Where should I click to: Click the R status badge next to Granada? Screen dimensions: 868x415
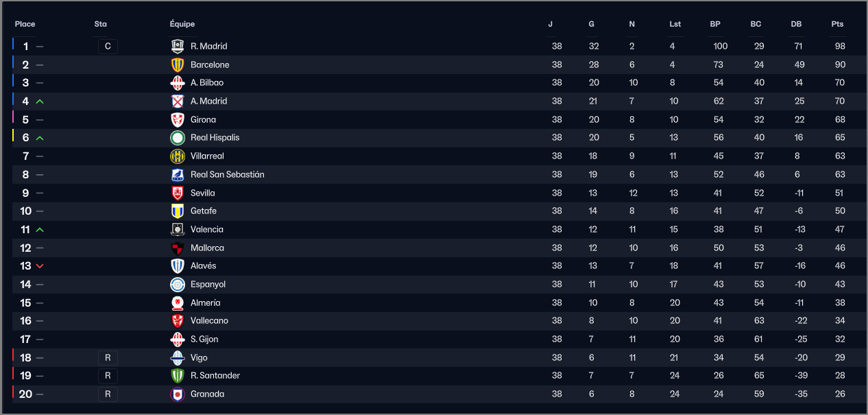pyautogui.click(x=108, y=394)
